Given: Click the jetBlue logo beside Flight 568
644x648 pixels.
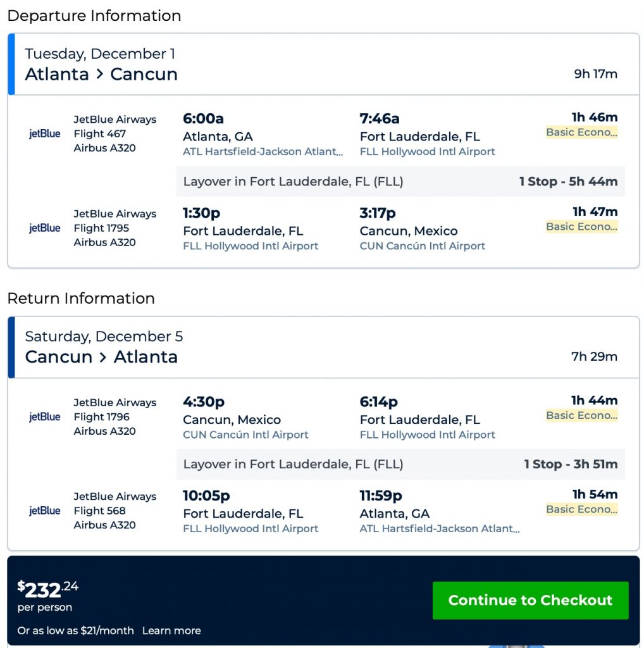Looking at the screenshot, I should (x=45, y=511).
